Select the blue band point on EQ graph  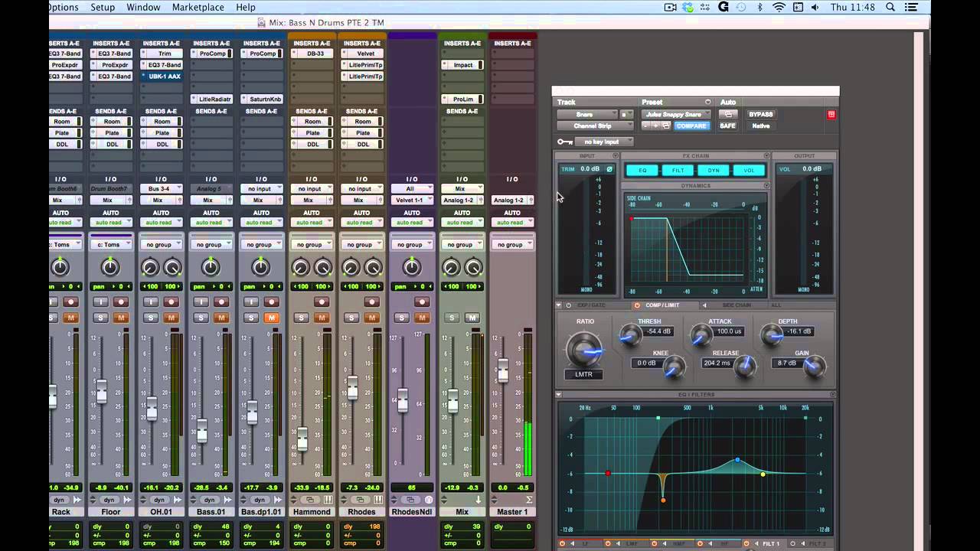[737, 460]
